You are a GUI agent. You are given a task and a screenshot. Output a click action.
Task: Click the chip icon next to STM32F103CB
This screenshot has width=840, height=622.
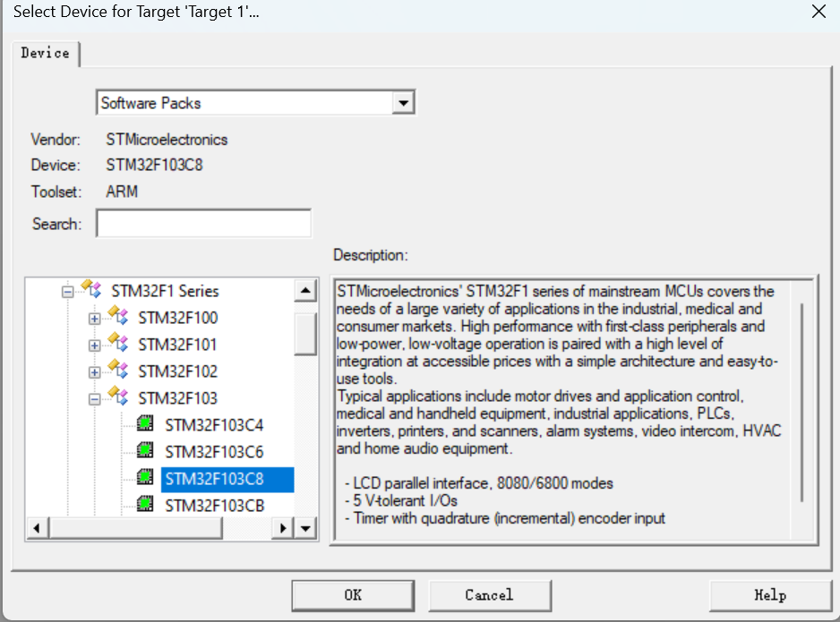coord(145,504)
